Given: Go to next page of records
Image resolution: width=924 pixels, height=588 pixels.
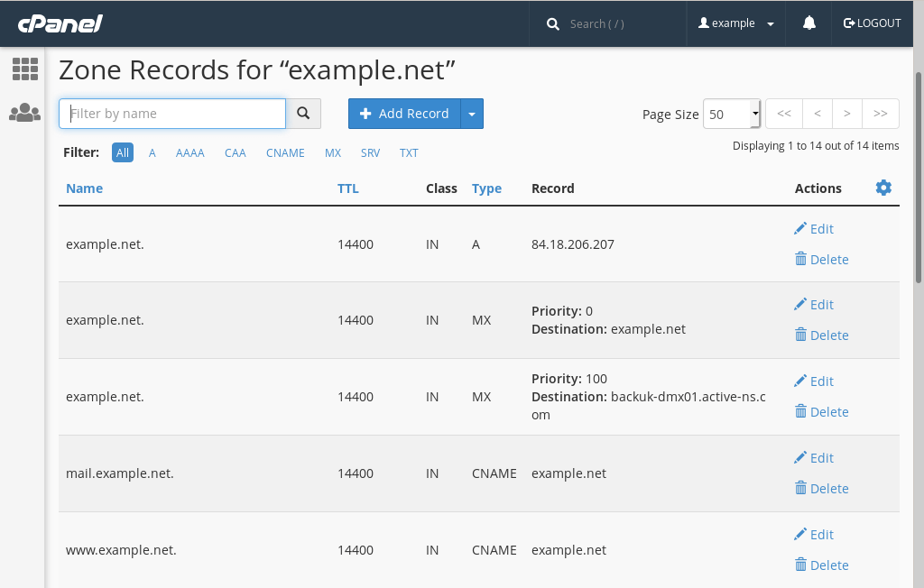Looking at the screenshot, I should tap(846, 114).
